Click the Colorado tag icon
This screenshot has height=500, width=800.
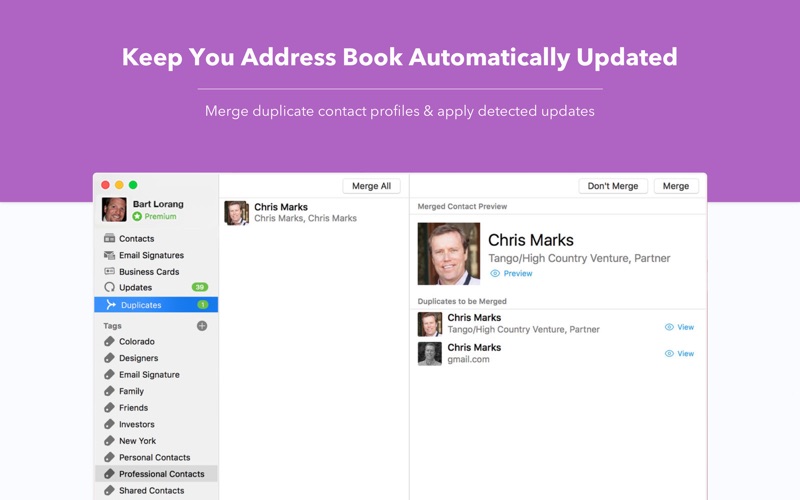click(x=109, y=342)
